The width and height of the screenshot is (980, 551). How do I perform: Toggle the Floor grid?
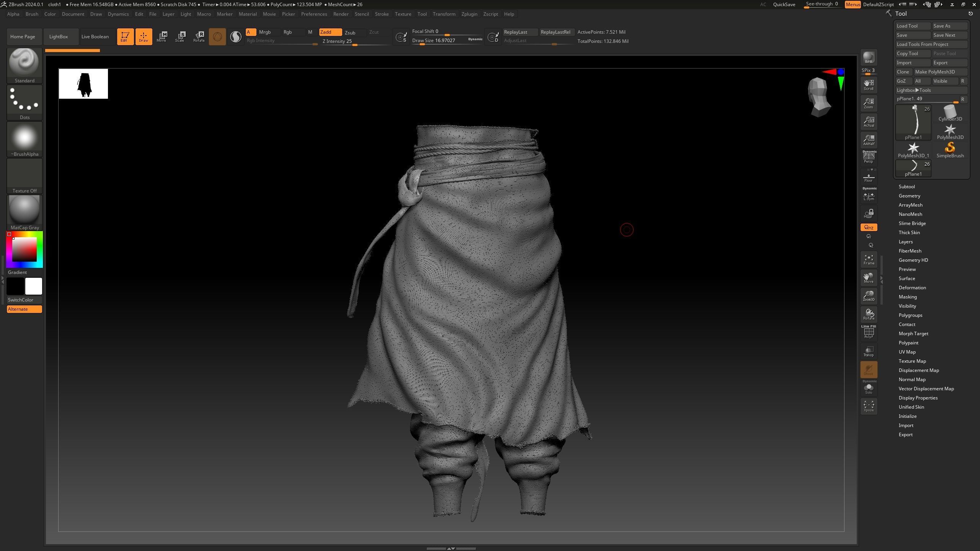869,178
